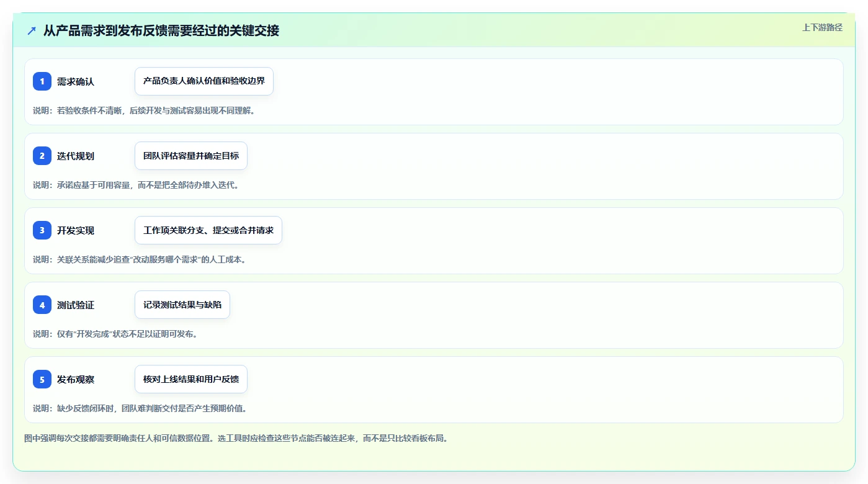Click the note 若验收条件不清晰
The width and height of the screenshot is (868, 484).
pyautogui.click(x=144, y=110)
